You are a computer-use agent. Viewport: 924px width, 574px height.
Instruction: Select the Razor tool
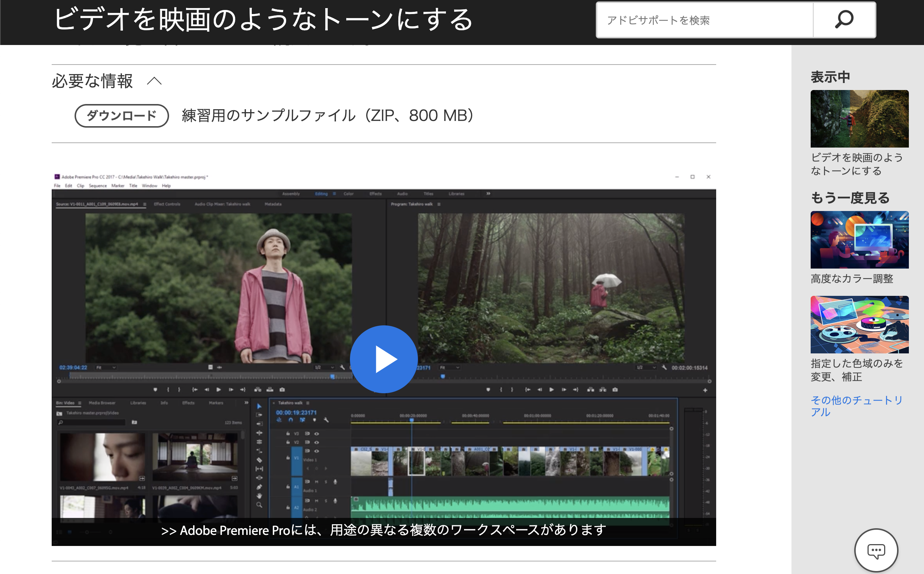259,460
